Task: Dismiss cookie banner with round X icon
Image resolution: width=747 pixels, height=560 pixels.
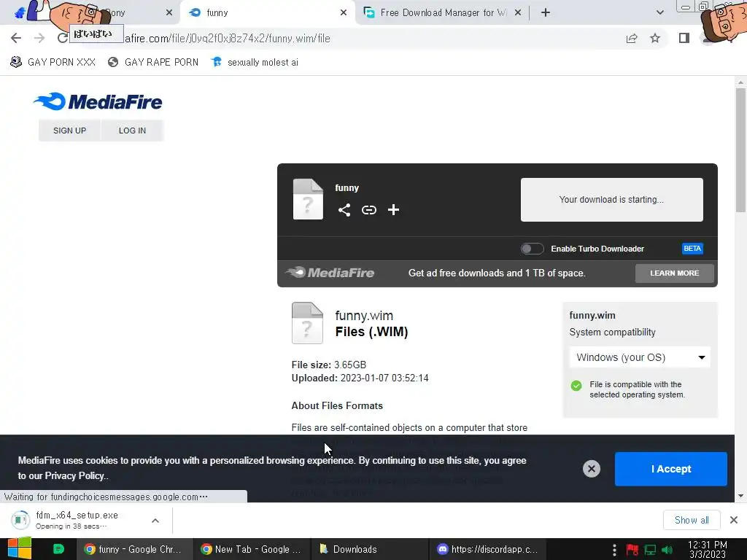Action: click(x=591, y=469)
